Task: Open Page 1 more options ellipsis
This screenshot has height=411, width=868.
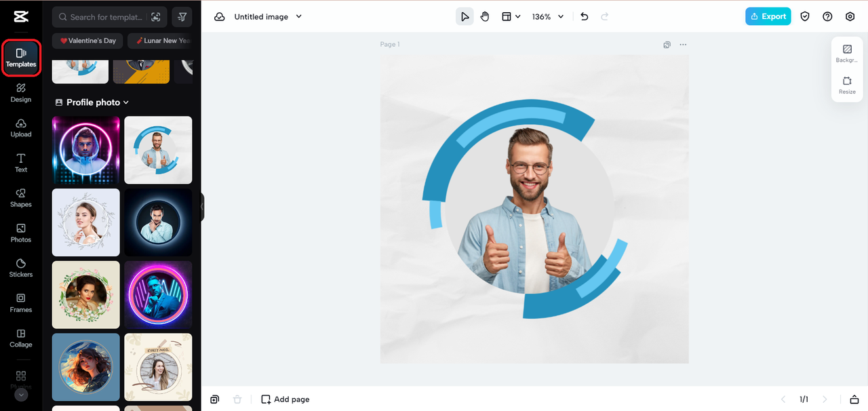Action: [683, 45]
